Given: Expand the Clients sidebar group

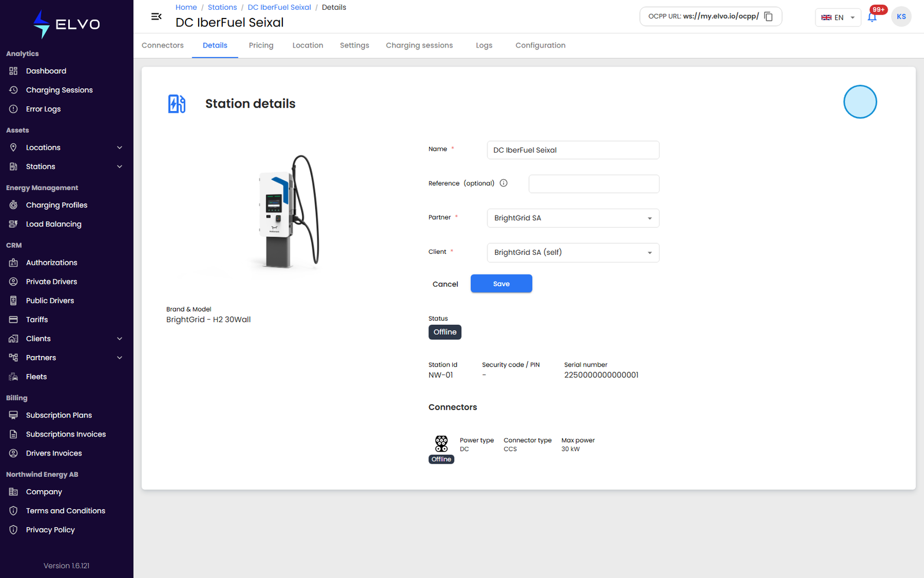Looking at the screenshot, I should click(x=120, y=339).
